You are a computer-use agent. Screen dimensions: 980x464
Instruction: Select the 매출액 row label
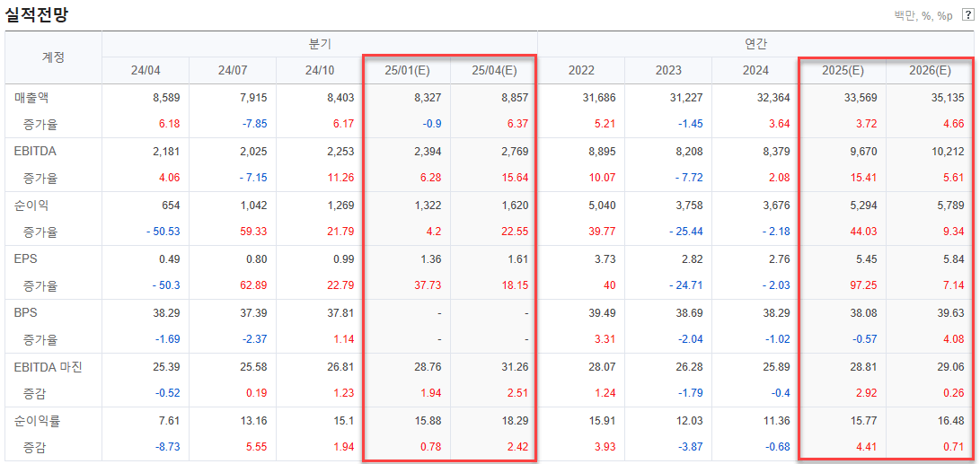point(31,98)
